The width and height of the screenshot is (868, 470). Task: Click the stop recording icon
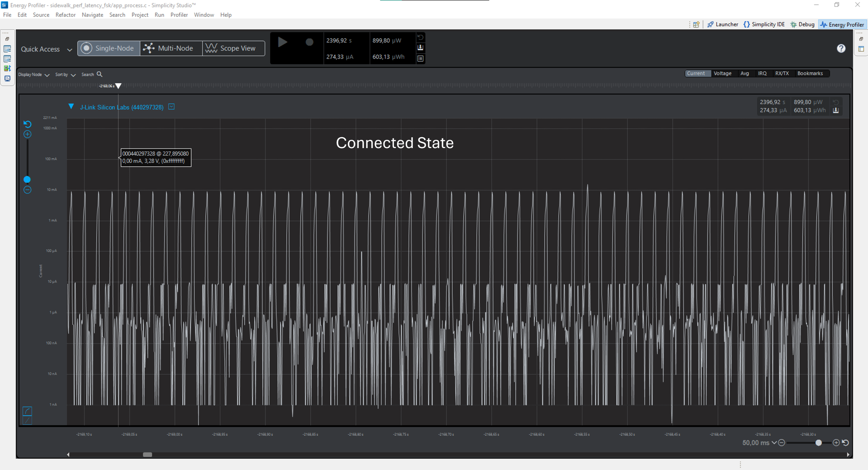309,42
